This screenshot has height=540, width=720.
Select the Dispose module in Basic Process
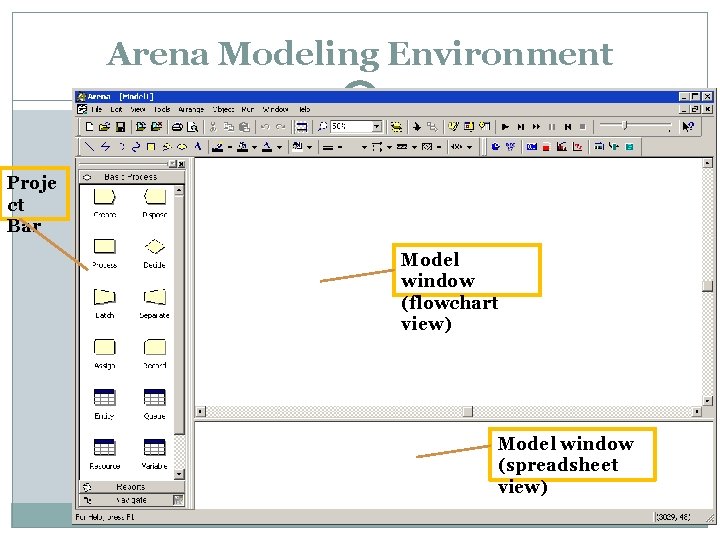[x=155, y=202]
